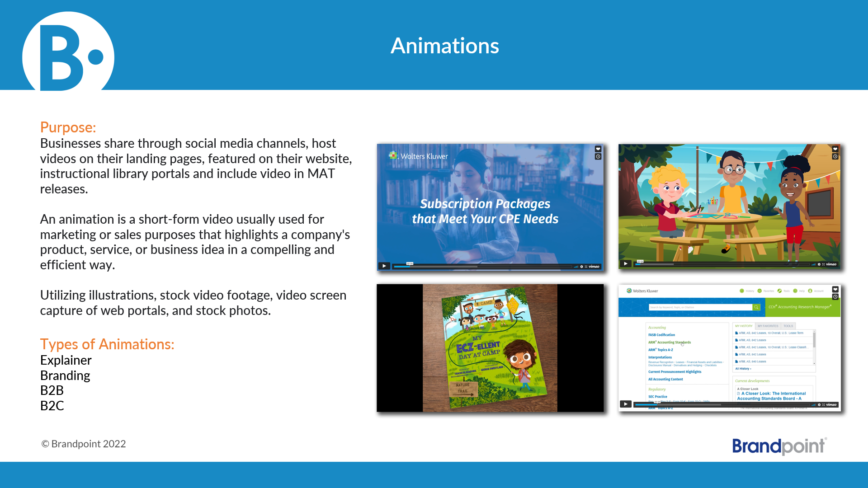Click the search magnifier in Accounting Research portal

point(756,307)
